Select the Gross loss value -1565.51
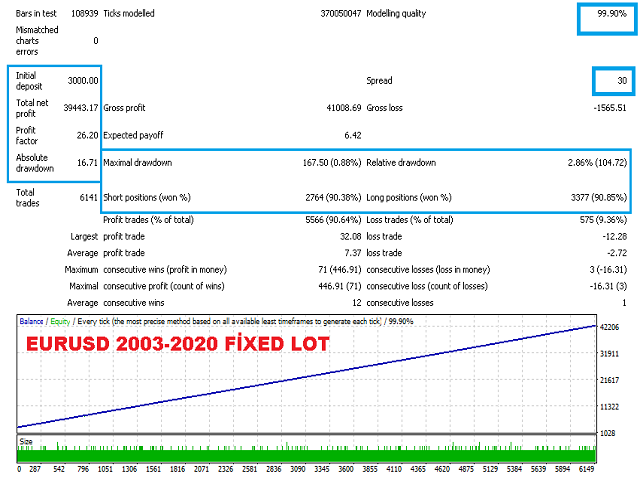Viewport: 640px width, 480px height. click(x=610, y=108)
